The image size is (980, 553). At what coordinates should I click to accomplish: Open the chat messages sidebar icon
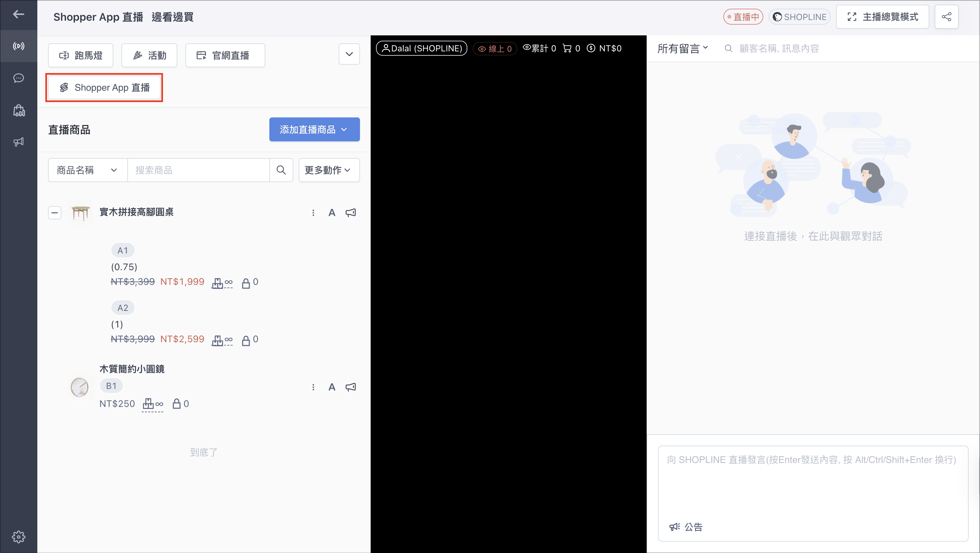tap(18, 78)
